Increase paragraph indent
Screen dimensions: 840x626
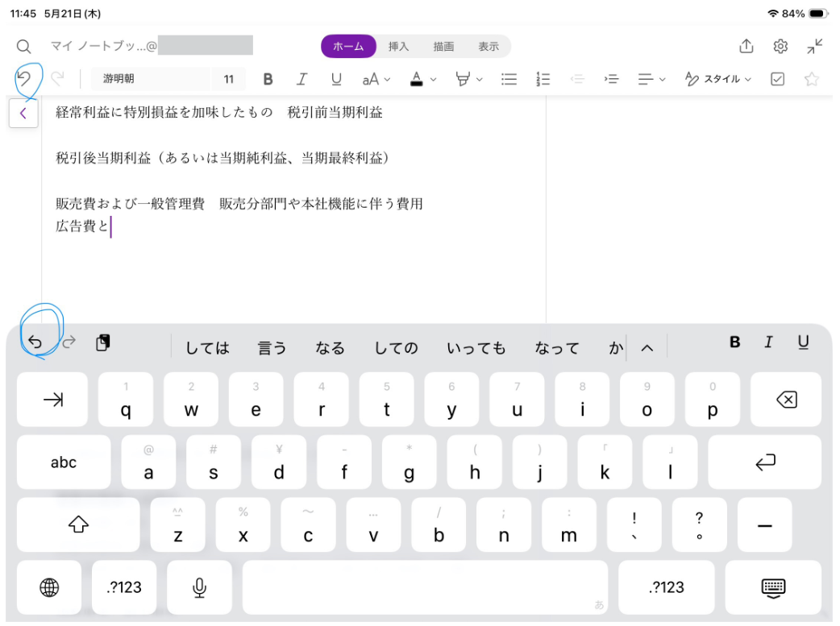click(x=611, y=79)
